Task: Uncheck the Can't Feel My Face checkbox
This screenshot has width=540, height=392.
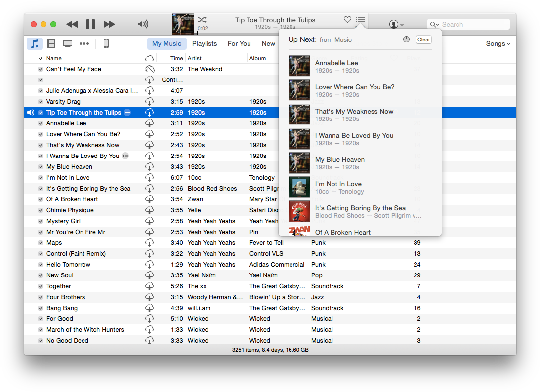Action: pyautogui.click(x=41, y=69)
